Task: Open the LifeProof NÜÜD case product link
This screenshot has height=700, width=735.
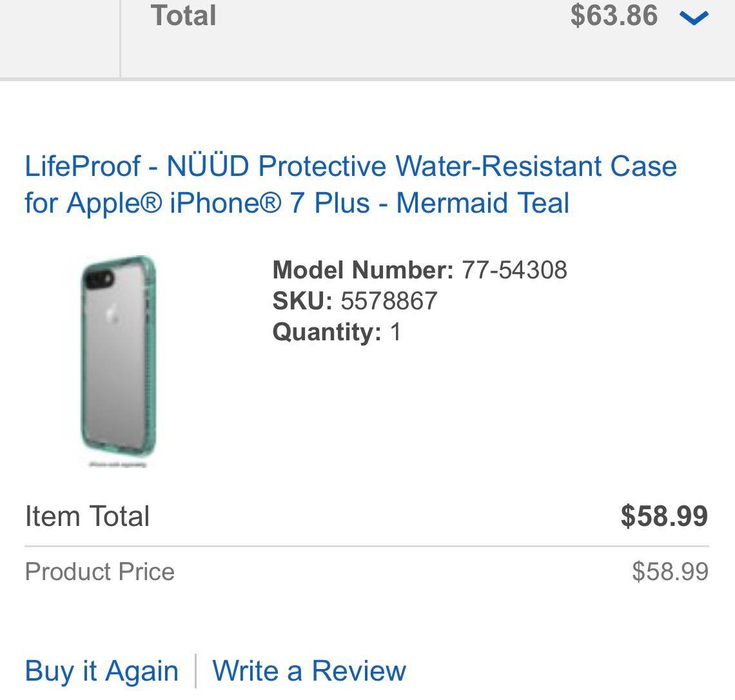Action: click(x=350, y=166)
